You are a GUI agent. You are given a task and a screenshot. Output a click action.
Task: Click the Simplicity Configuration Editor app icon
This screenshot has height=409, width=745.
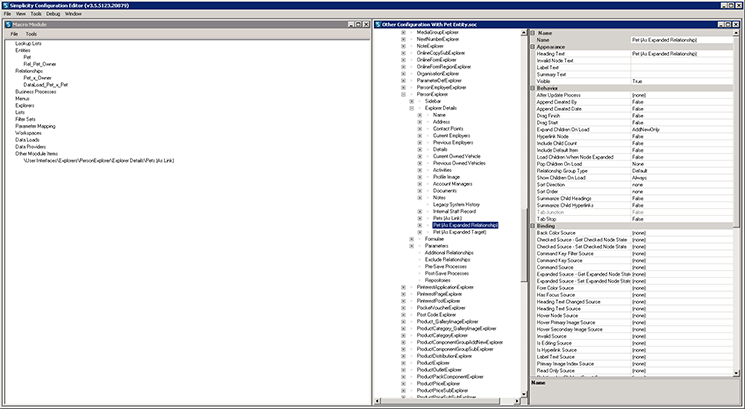5,5
